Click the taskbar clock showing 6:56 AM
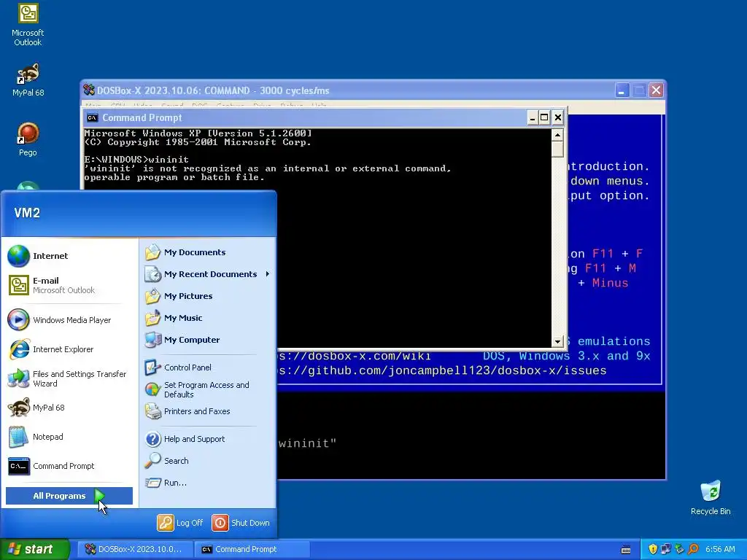The height and width of the screenshot is (560, 747). 720,549
